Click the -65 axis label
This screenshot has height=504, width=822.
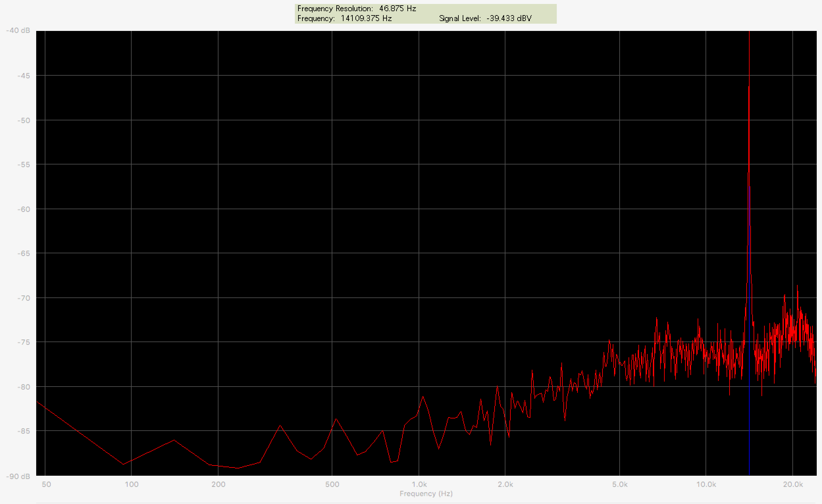click(24, 254)
